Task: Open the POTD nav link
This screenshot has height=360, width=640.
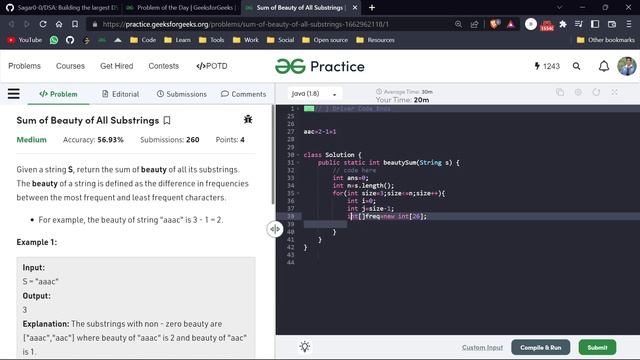Action: point(212,66)
